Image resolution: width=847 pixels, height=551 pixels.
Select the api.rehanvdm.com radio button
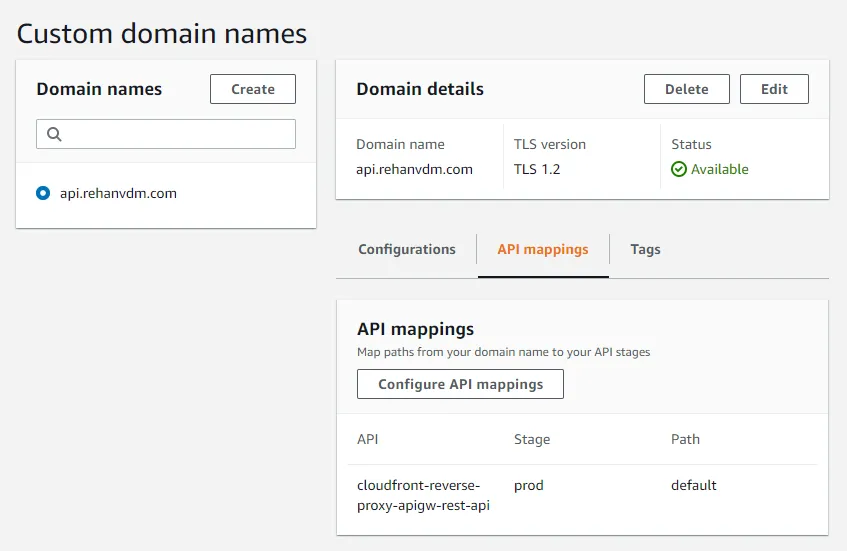(x=43, y=194)
